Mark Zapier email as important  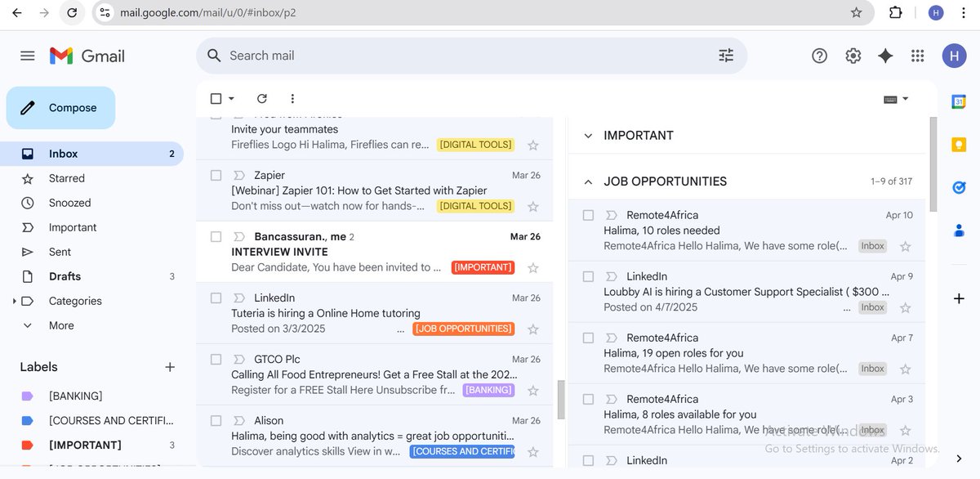(x=239, y=175)
